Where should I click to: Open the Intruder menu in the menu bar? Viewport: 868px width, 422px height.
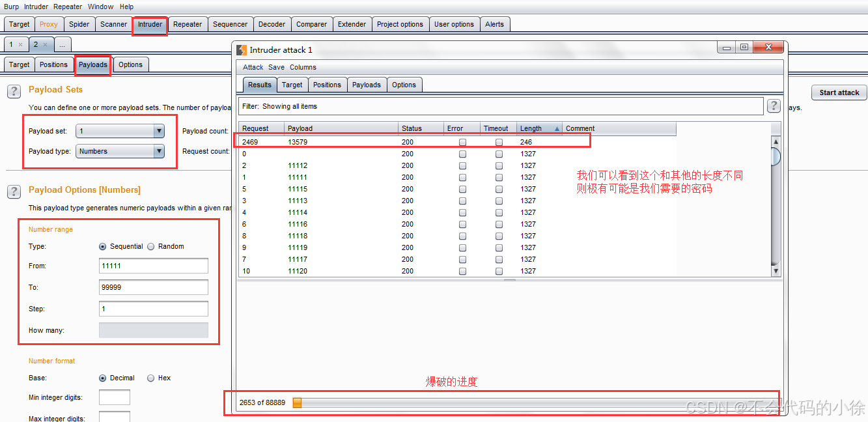pyautogui.click(x=36, y=7)
